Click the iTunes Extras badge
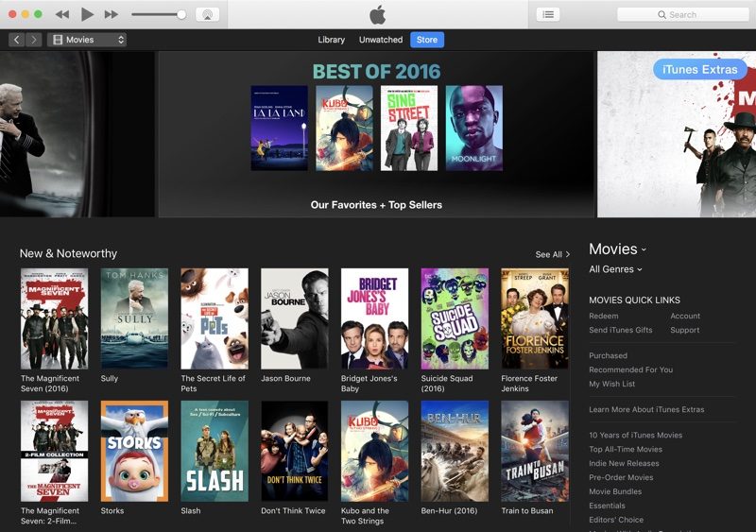This screenshot has height=532, width=756. pos(700,70)
